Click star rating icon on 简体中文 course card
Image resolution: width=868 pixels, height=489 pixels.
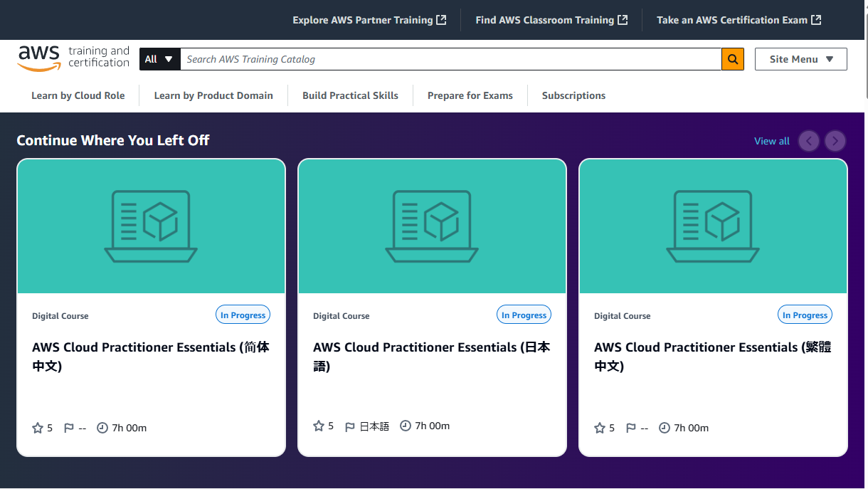coord(38,428)
